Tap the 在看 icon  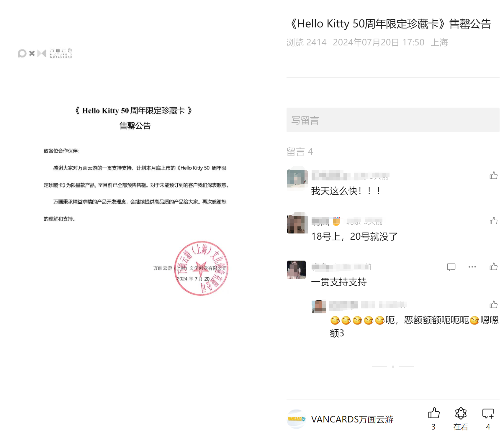[x=461, y=413]
